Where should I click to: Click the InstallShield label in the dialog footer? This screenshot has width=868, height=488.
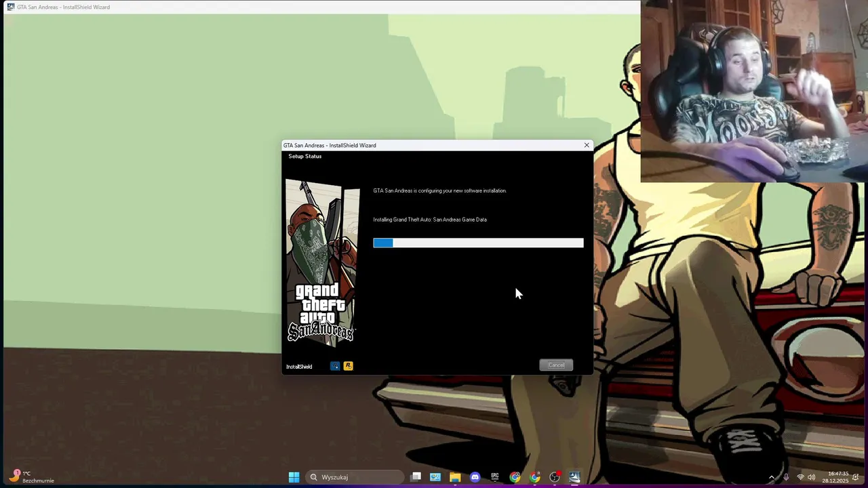(299, 367)
